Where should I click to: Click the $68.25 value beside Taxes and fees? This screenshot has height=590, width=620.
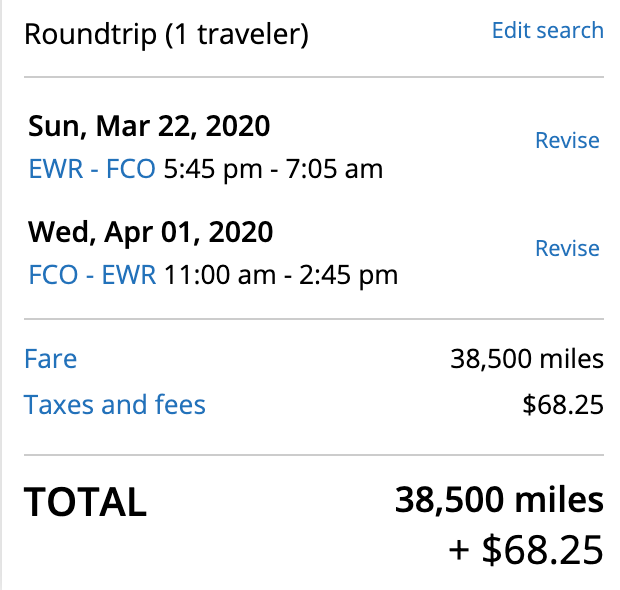(563, 405)
